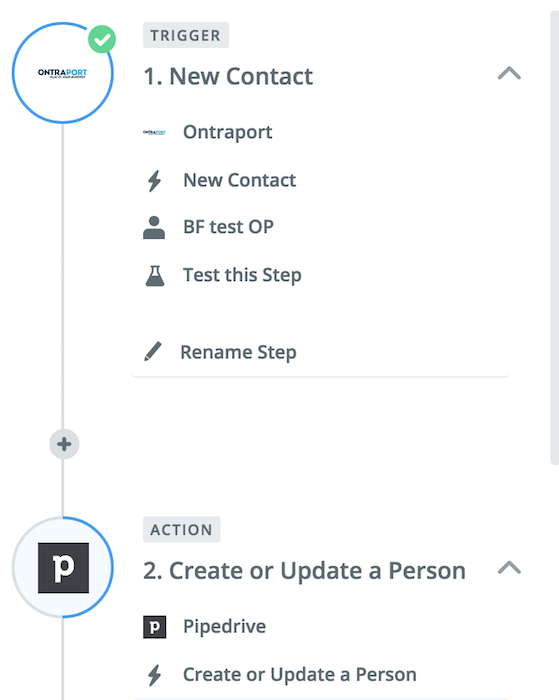Open the Ontraport app selection item

(321, 132)
